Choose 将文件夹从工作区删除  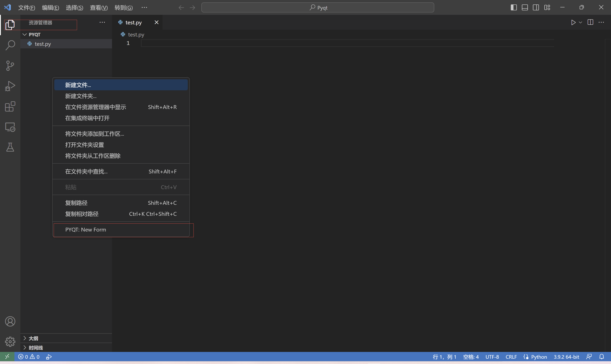tap(121, 156)
